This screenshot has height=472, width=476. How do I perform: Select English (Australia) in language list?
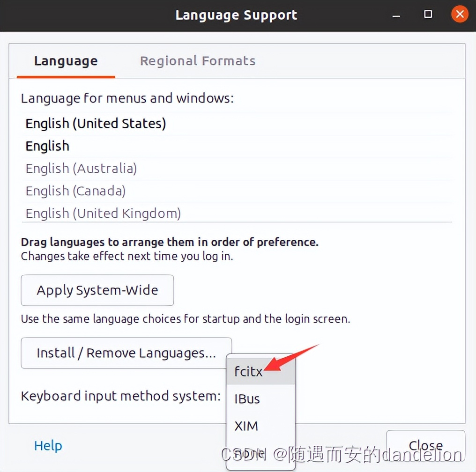81,168
